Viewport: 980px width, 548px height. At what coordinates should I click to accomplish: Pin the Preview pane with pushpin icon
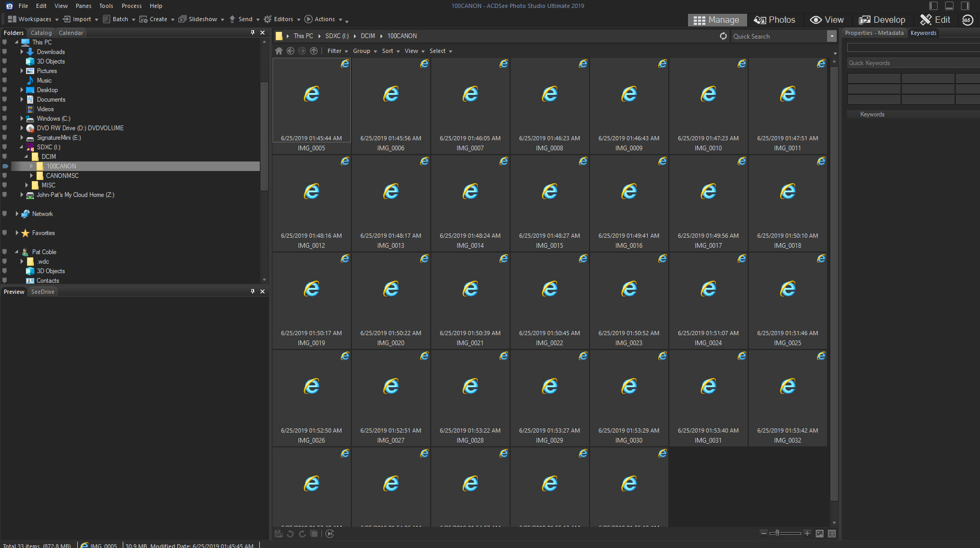[252, 291]
